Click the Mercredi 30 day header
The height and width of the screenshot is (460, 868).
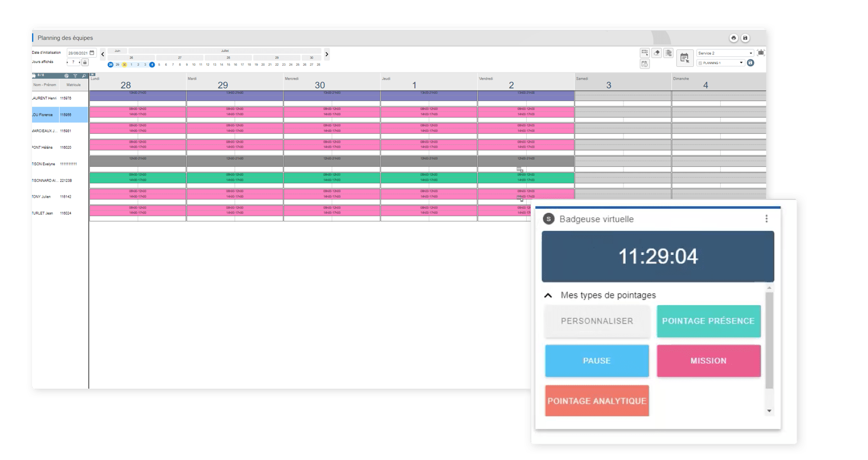point(332,82)
